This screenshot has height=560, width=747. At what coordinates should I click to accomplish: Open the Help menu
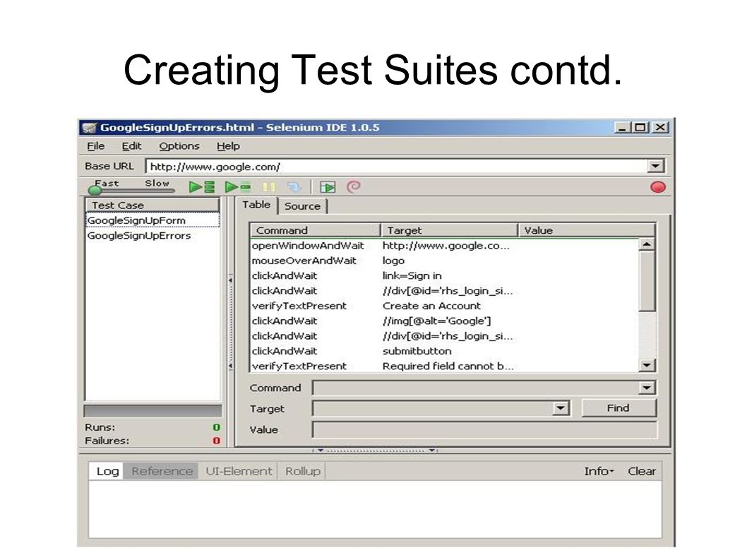point(228,146)
